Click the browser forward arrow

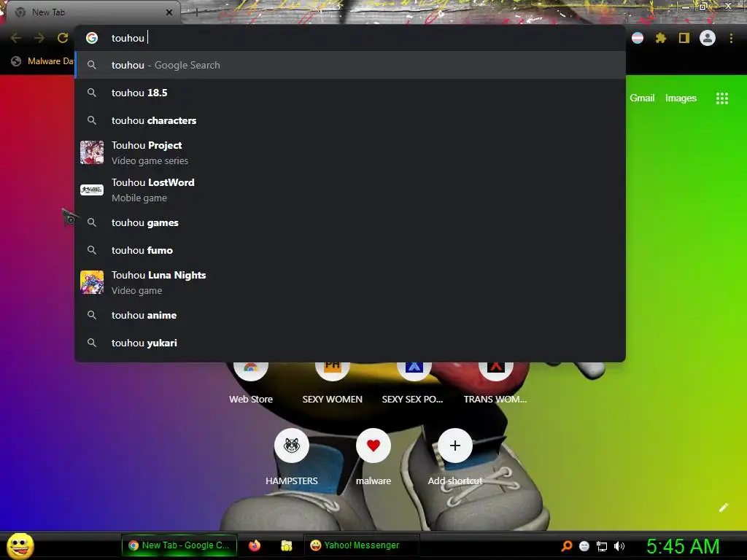[x=39, y=38]
